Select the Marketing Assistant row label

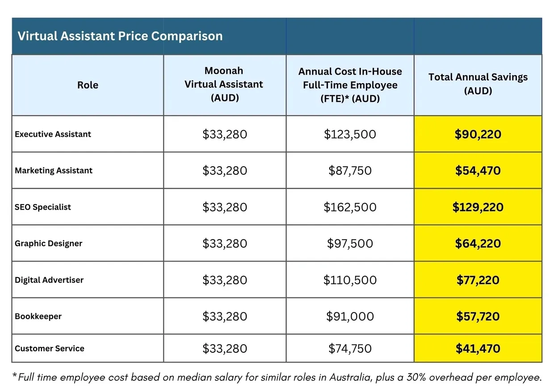pos(54,170)
